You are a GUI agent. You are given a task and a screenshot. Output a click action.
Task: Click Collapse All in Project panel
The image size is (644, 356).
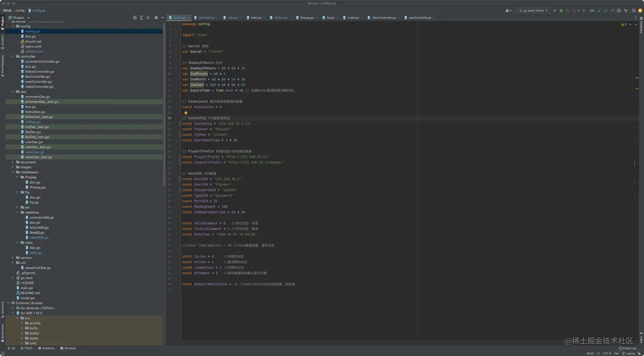coord(148,18)
